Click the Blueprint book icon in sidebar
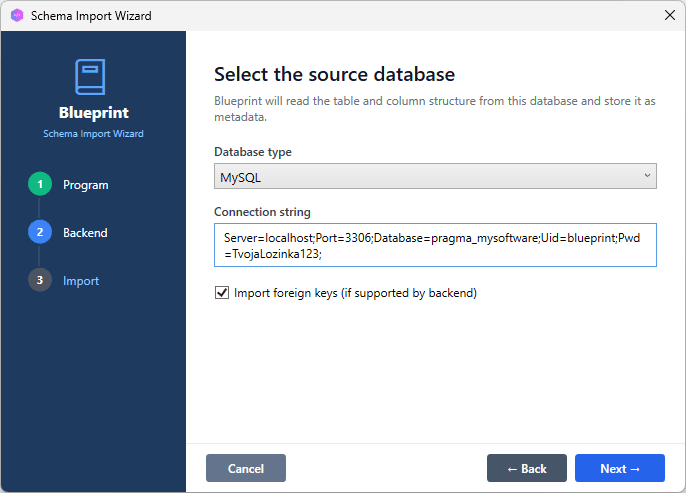 pyautogui.click(x=90, y=77)
